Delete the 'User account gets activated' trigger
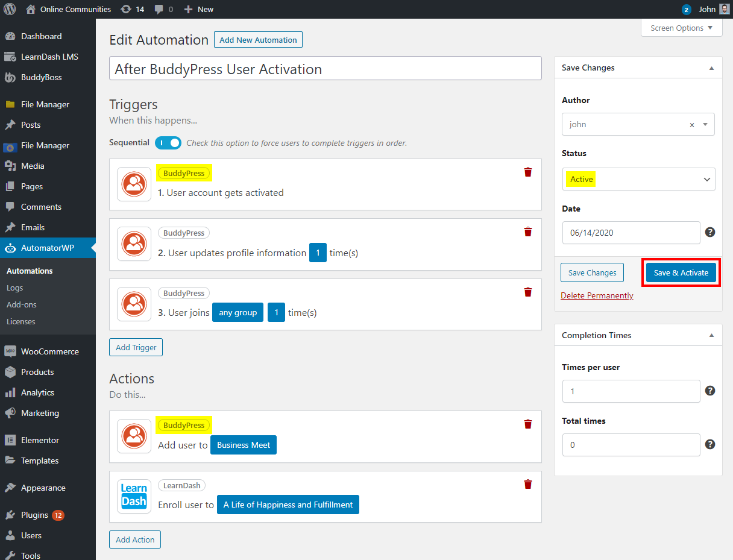The height and width of the screenshot is (560, 733). click(528, 172)
